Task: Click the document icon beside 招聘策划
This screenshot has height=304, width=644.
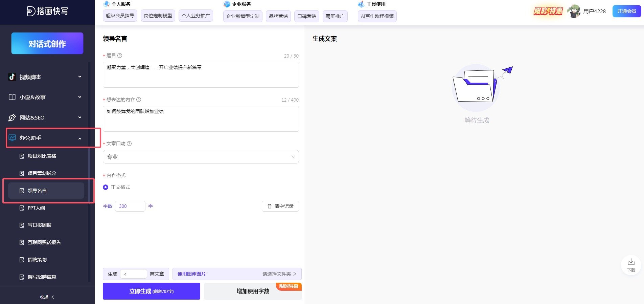Action: click(x=22, y=260)
